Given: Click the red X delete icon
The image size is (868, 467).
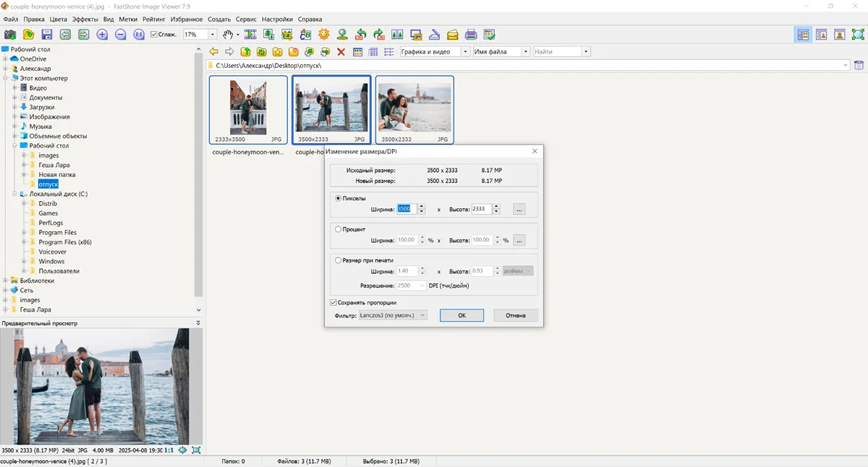Looking at the screenshot, I should click(x=341, y=52).
